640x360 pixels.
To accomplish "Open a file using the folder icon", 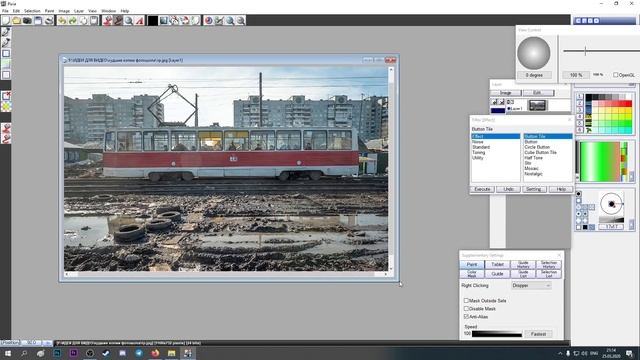I will point(16,20).
